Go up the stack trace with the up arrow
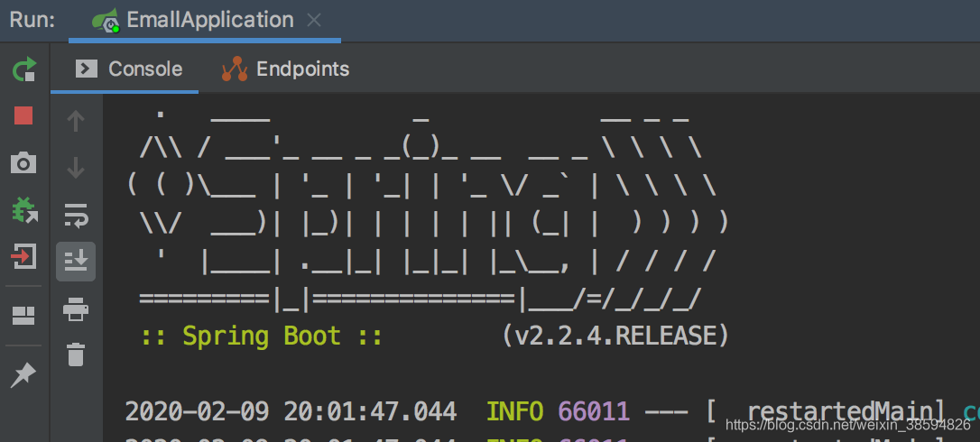The image size is (980, 442). tap(76, 121)
